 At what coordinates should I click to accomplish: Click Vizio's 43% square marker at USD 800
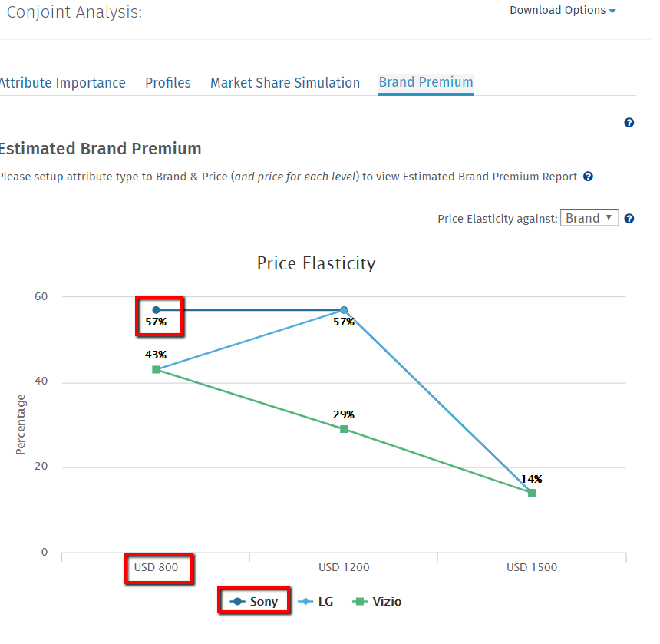(156, 369)
